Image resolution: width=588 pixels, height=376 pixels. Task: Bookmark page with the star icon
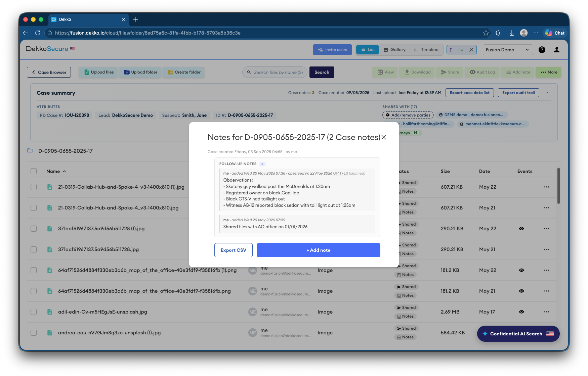tap(486, 33)
